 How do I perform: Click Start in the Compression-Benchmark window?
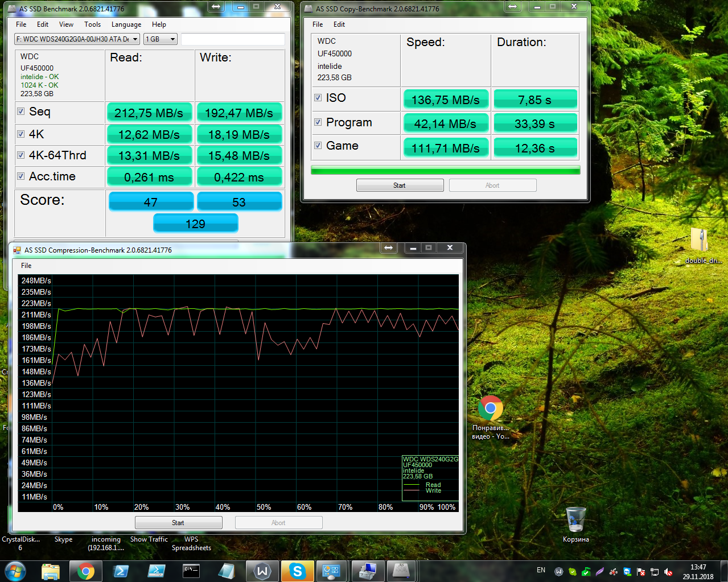coord(178,523)
